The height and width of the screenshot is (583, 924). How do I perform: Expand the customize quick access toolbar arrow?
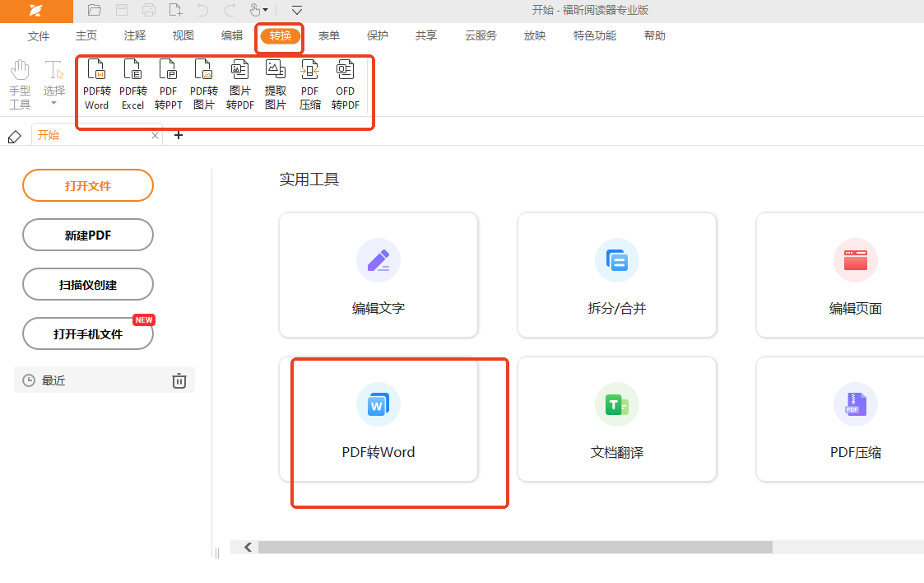point(297,10)
